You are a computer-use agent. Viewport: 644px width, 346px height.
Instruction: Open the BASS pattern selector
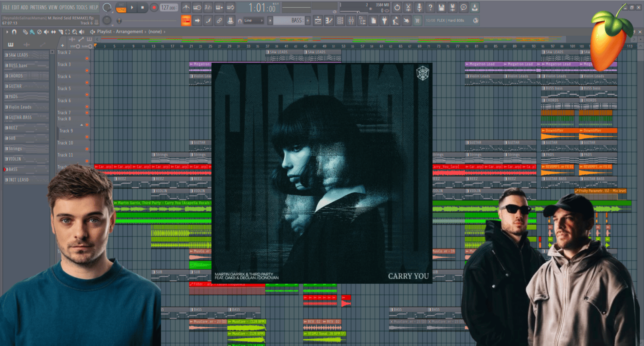289,20
